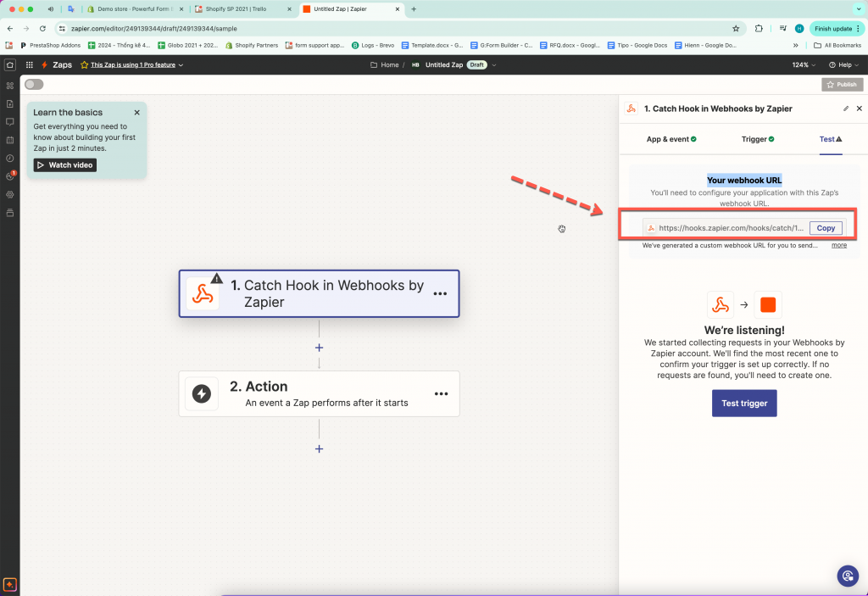The height and width of the screenshot is (596, 868).
Task: Open the chat assistant bubble at bottom right
Action: click(847, 576)
